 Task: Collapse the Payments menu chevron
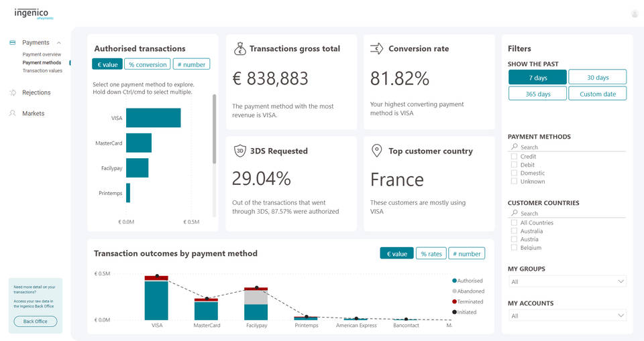[59, 43]
